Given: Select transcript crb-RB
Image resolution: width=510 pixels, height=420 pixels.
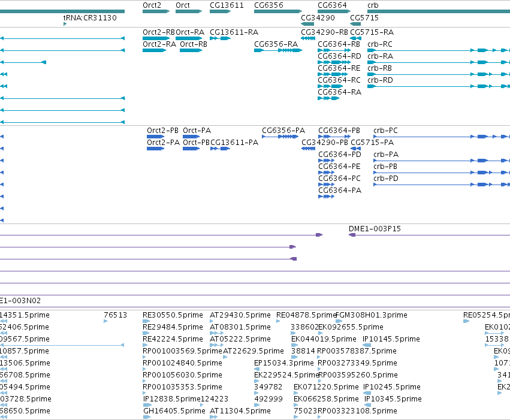Looking at the screenshot, I should pyautogui.click(x=439, y=74).
